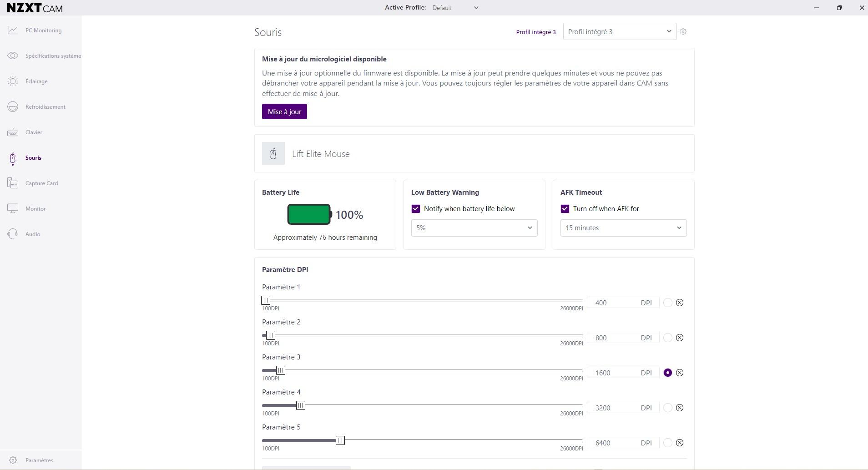Select the 3200 DPI radio button
The image size is (868, 470).
667,408
